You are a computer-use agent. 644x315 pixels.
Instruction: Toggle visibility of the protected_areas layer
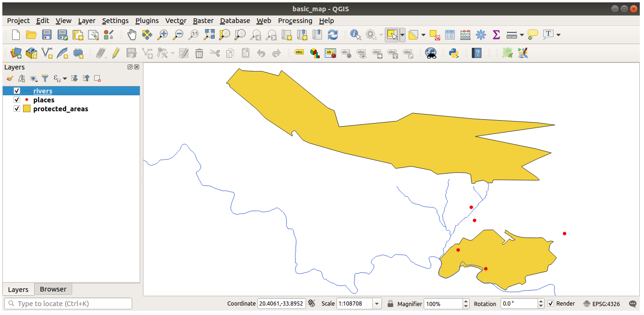pos(17,108)
